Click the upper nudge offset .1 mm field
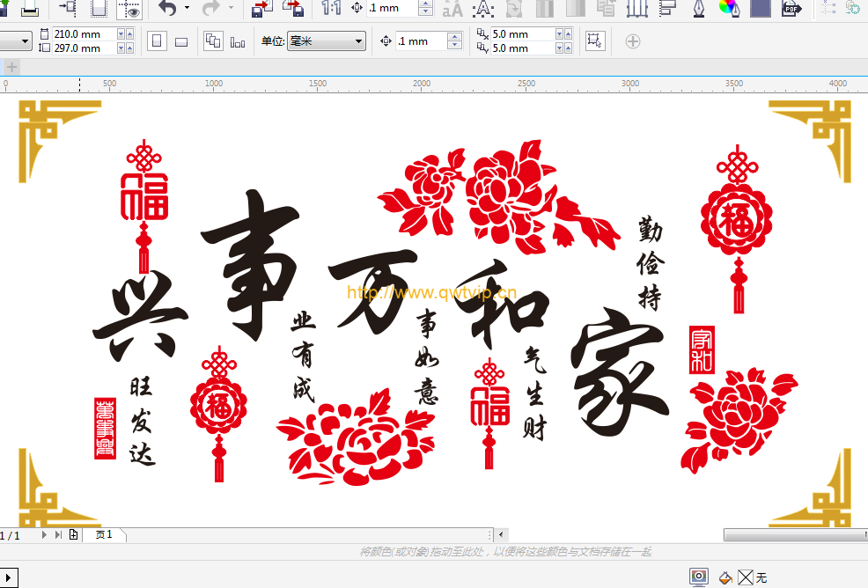868x588 pixels. (x=392, y=8)
